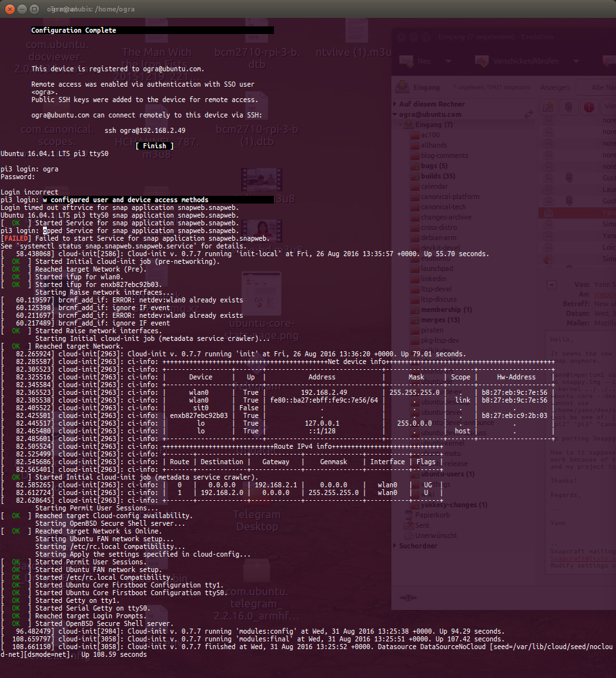Click the attachment paperclip column header
This screenshot has width=616, height=678.
pyautogui.click(x=569, y=107)
